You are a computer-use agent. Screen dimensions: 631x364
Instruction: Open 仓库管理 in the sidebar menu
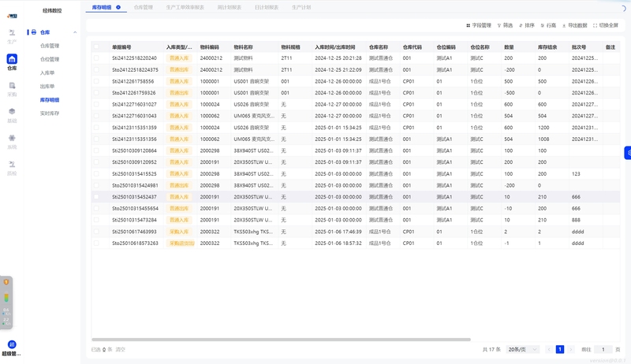click(50, 46)
